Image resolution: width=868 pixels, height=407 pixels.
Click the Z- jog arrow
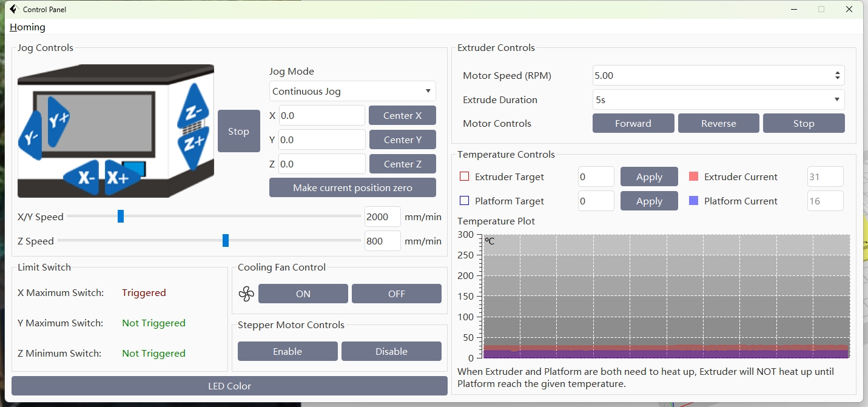[193, 107]
